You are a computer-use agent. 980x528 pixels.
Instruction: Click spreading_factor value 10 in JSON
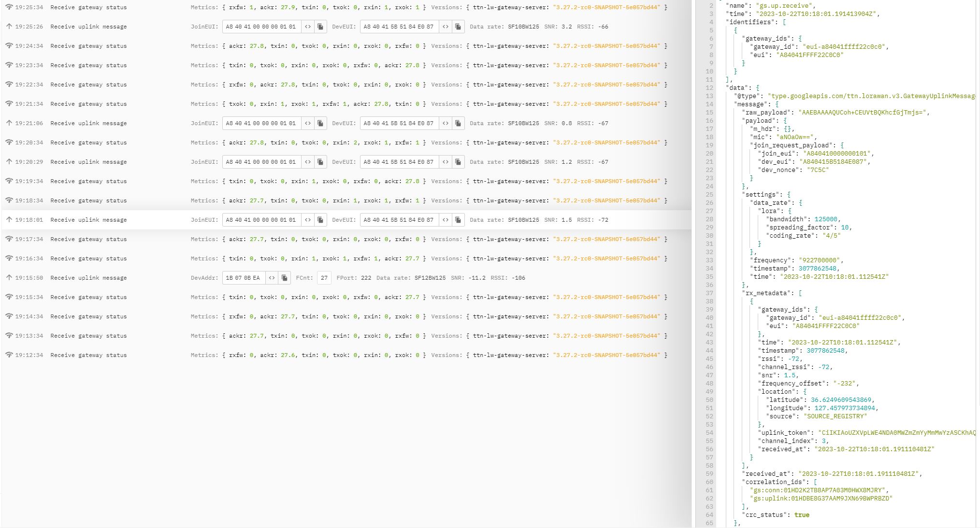[x=845, y=228]
